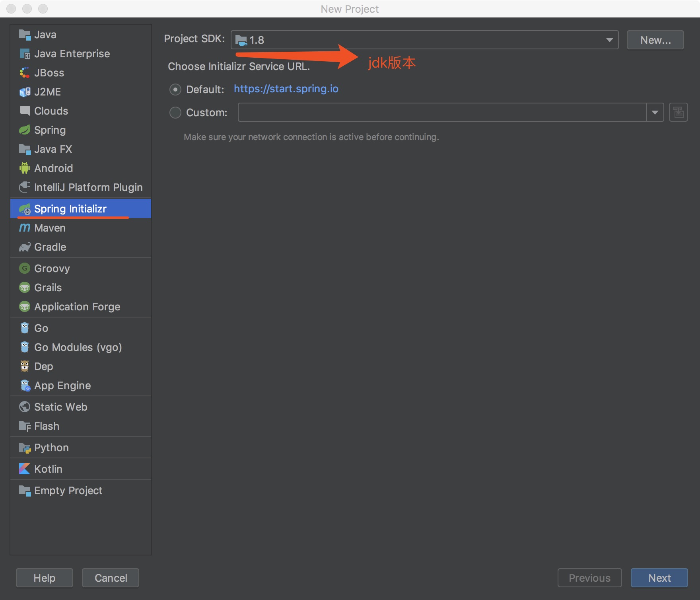Select Java Enterprise project type

[72, 54]
